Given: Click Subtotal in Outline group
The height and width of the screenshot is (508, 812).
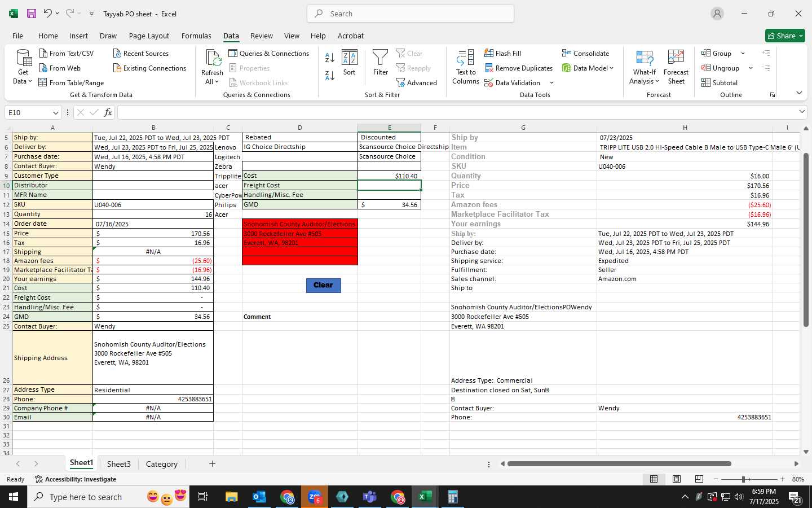Looking at the screenshot, I should point(720,82).
